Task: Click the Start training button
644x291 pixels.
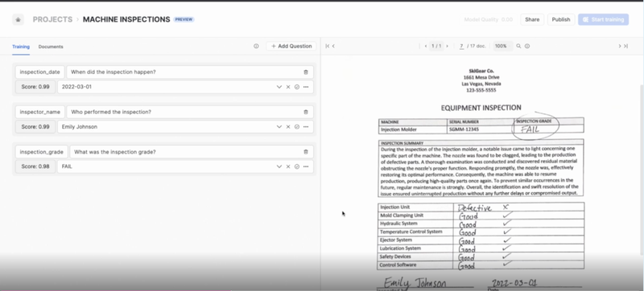Action: [x=603, y=19]
